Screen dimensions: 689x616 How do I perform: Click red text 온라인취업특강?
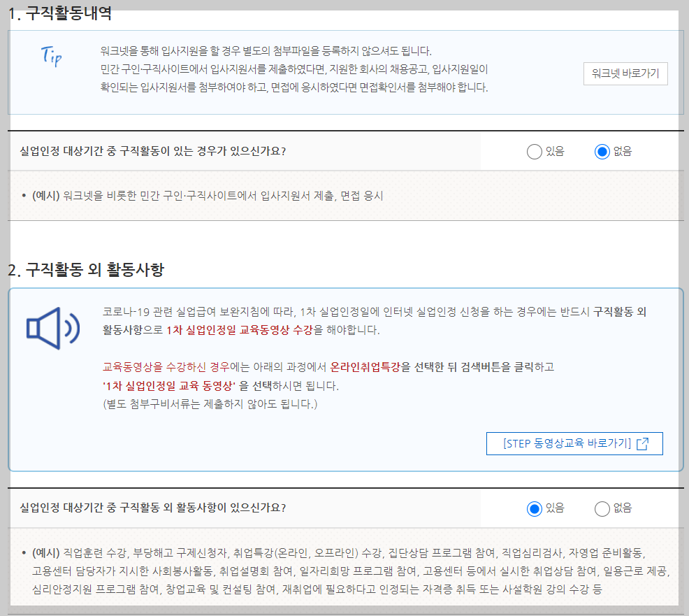click(x=365, y=366)
